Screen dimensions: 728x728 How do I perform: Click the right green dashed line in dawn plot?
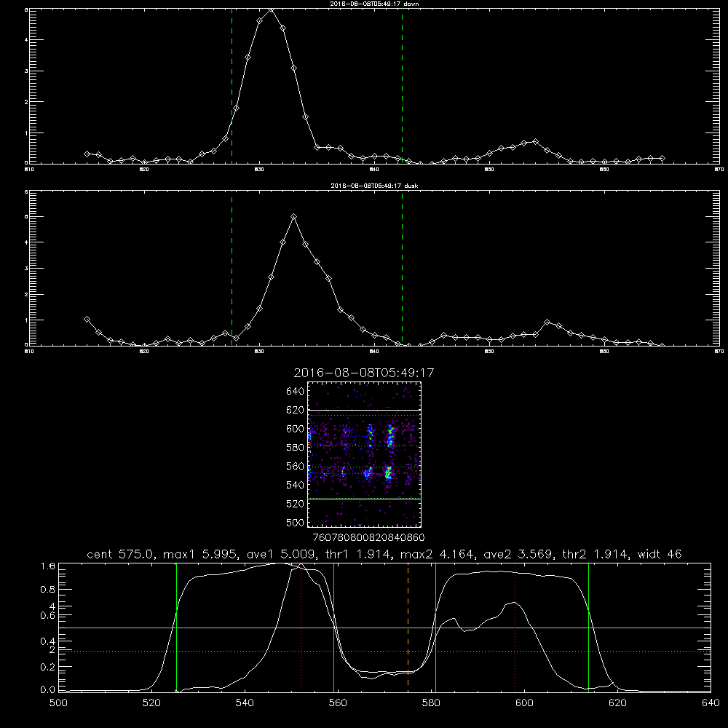click(x=402, y=88)
